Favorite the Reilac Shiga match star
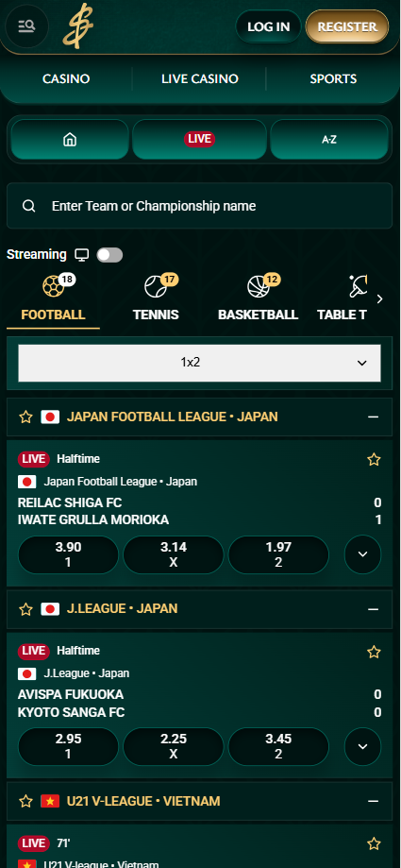 point(374,459)
